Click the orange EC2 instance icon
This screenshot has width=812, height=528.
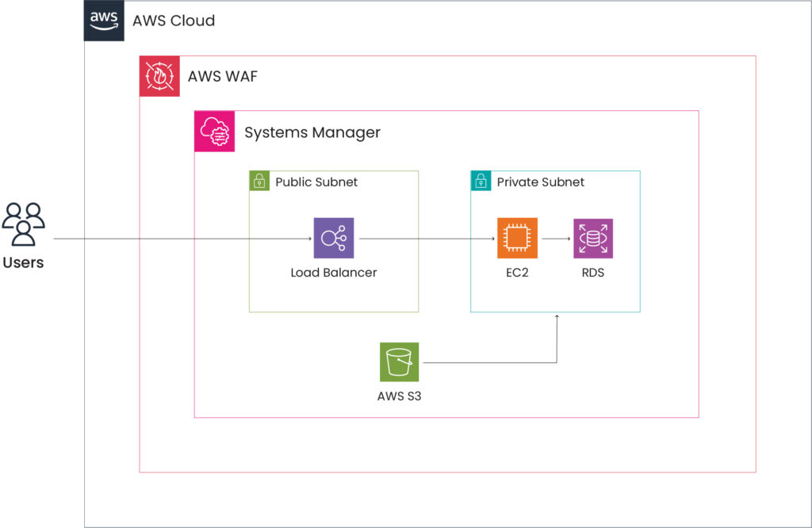point(517,238)
